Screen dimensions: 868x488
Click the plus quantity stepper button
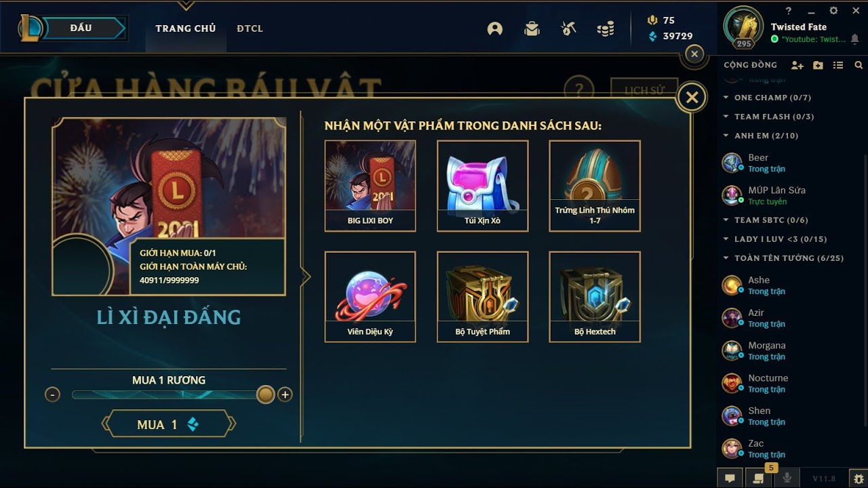tap(285, 394)
